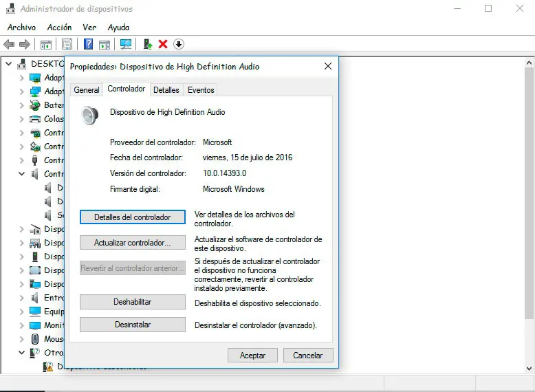The height and width of the screenshot is (392, 535).
Task: Select the DESKTOP computer root node icon
Action: click(x=22, y=64)
